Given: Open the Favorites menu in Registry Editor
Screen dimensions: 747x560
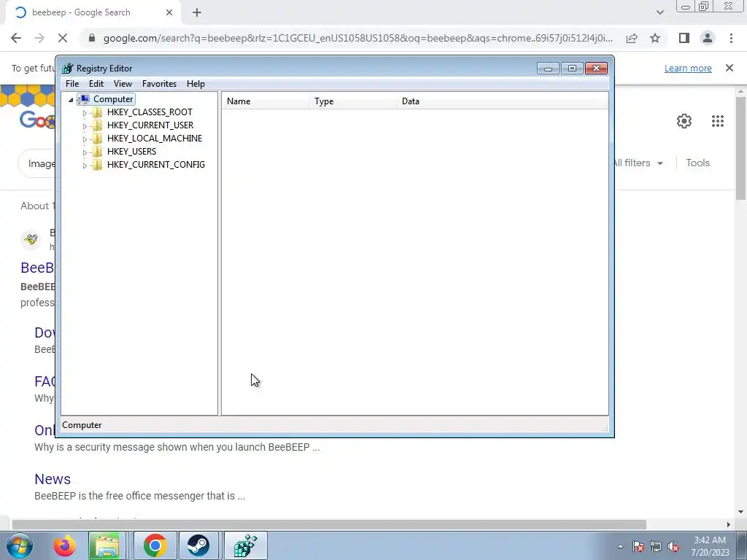Looking at the screenshot, I should pyautogui.click(x=159, y=84).
